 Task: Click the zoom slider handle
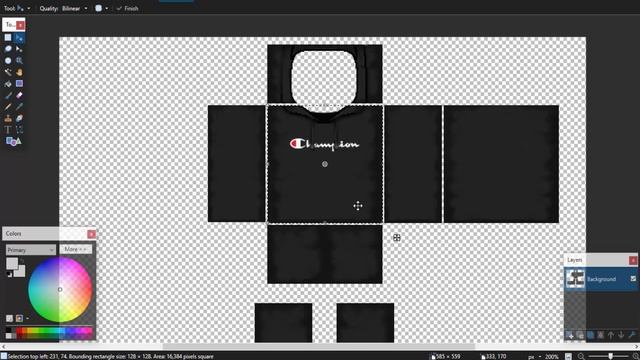coord(610,356)
